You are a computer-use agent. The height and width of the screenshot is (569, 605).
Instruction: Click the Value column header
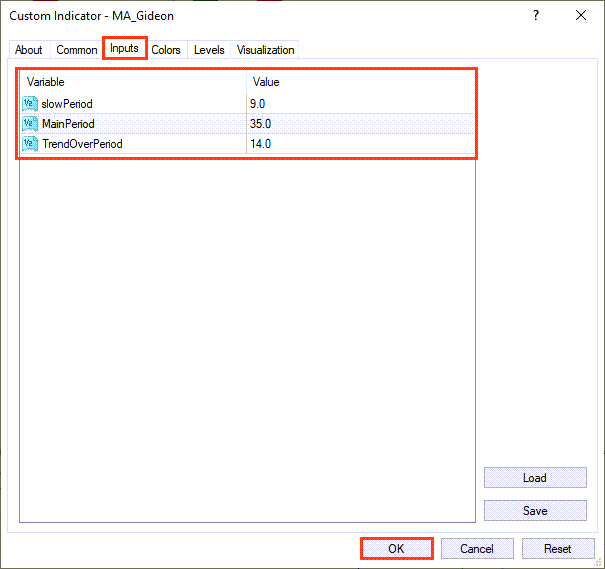tap(360, 82)
